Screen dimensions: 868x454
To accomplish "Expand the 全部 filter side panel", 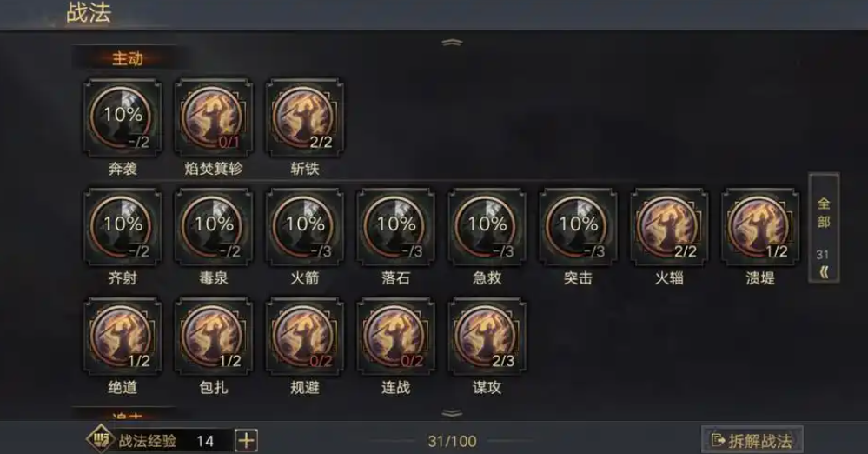I will [824, 228].
